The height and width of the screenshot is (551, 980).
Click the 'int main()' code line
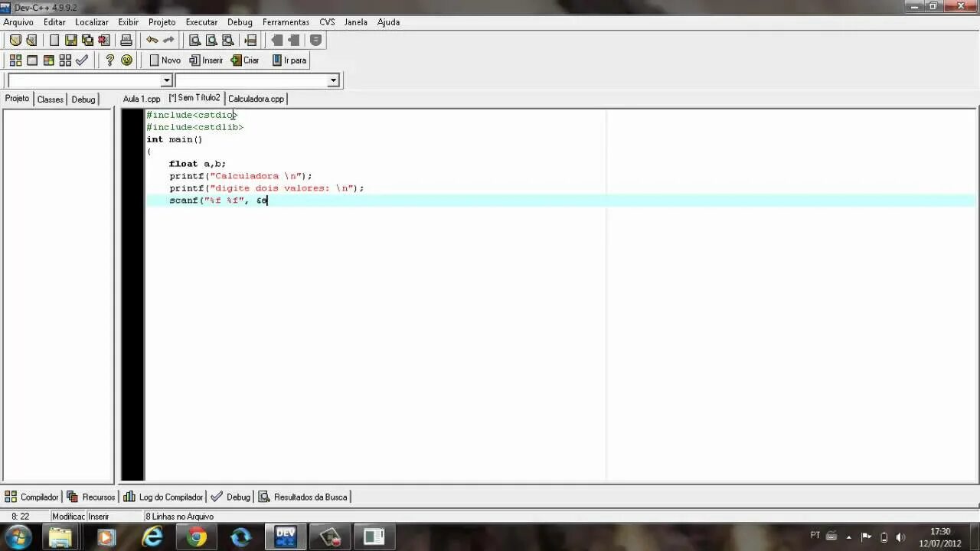click(175, 139)
